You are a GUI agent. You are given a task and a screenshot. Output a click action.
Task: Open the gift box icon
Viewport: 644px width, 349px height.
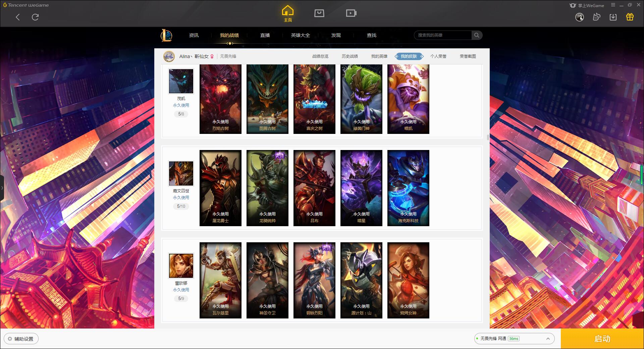coord(630,17)
